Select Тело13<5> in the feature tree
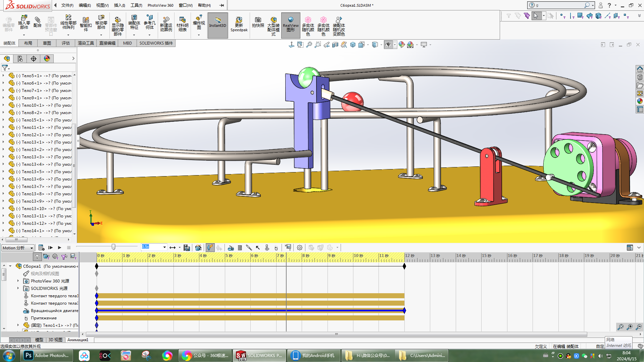 pos(33,171)
